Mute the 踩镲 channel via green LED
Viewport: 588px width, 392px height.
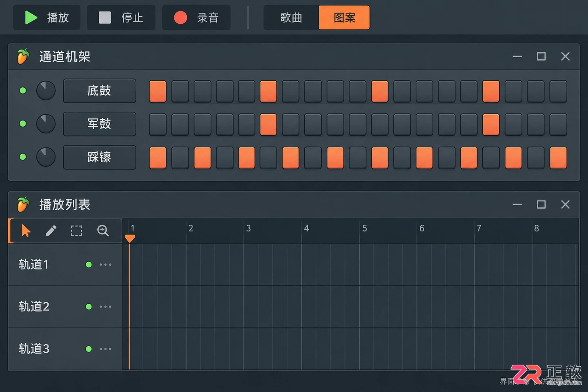23,157
